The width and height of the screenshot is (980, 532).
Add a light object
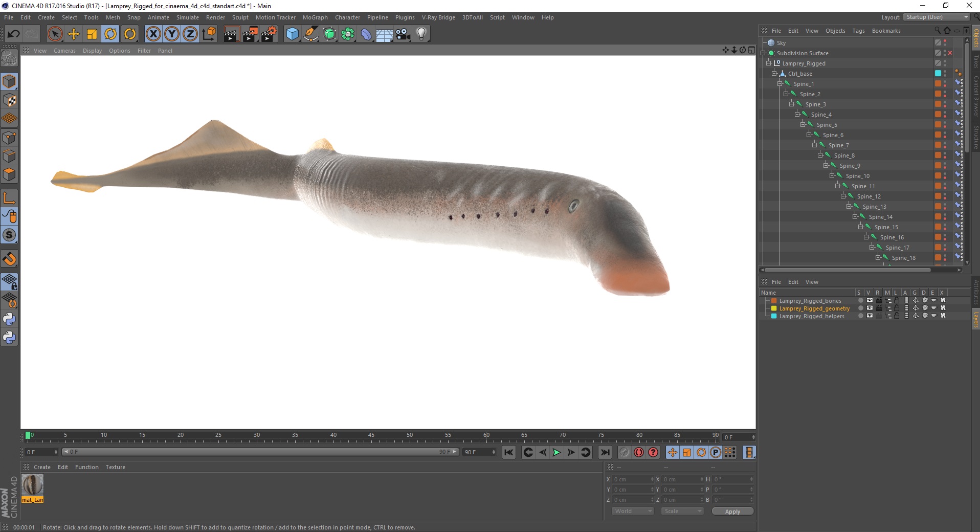pos(421,34)
